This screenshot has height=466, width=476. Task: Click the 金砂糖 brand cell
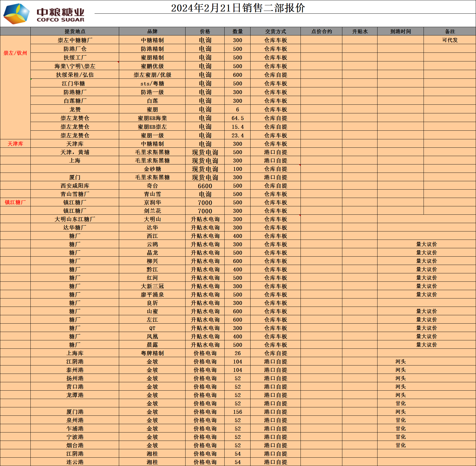152,169
